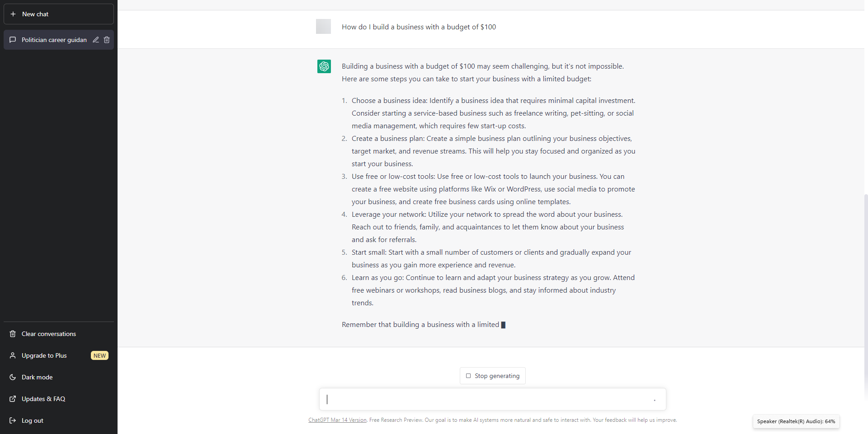Viewport: 868px width, 434px height.
Task: Click the person icon beside Upgrade to Plus
Action: tap(13, 356)
